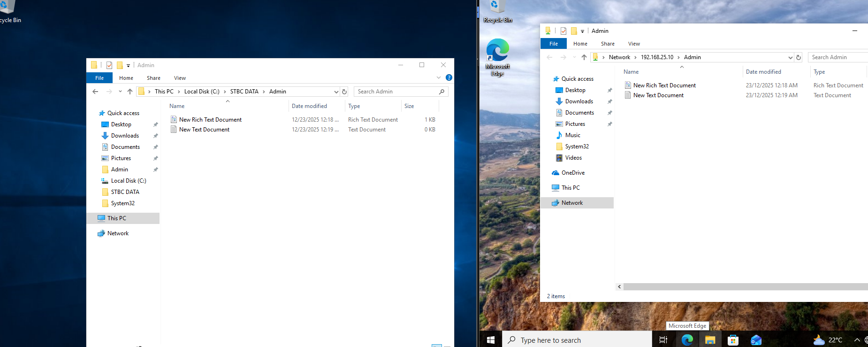Viewport: 868px width, 347px height.
Task: Switch to Home tab in network Admin window
Action: (x=580, y=44)
